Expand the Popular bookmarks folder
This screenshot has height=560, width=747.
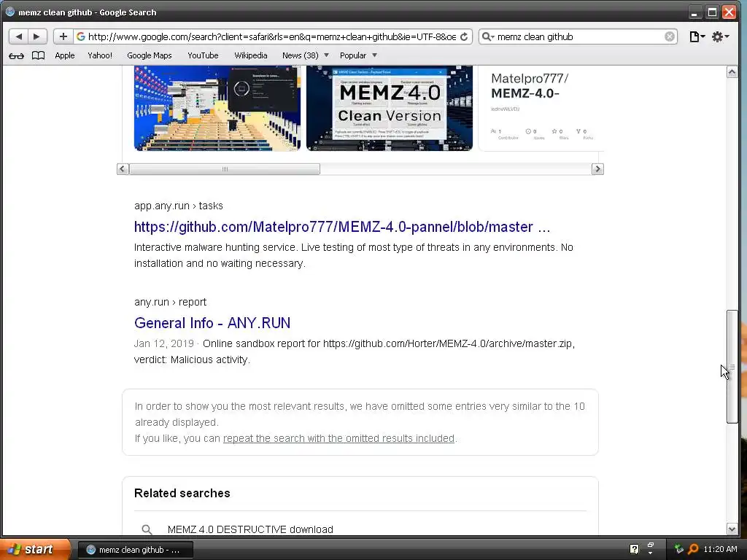click(x=358, y=55)
